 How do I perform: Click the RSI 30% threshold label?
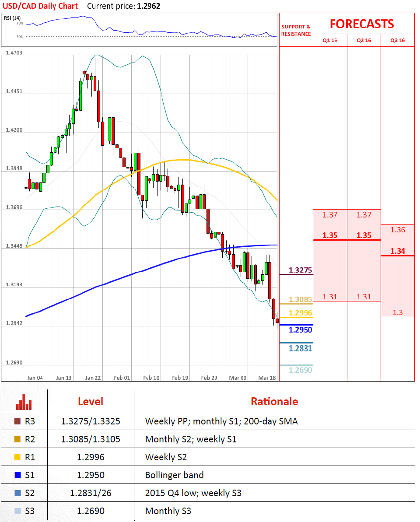pyautogui.click(x=20, y=37)
